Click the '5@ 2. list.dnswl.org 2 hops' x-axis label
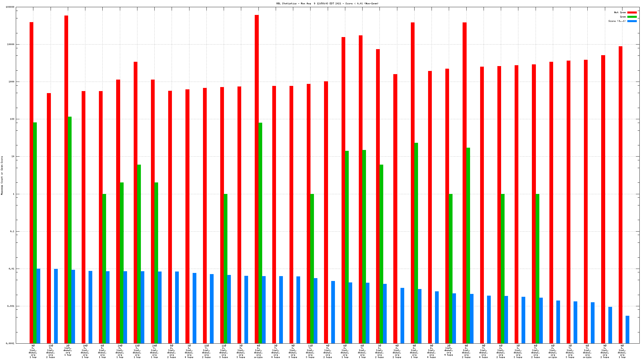The height and width of the screenshot is (362, 644). (x=171, y=351)
